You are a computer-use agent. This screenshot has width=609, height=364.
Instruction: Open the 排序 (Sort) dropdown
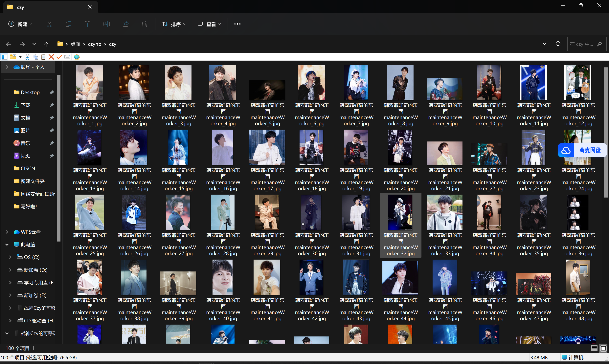pyautogui.click(x=174, y=24)
